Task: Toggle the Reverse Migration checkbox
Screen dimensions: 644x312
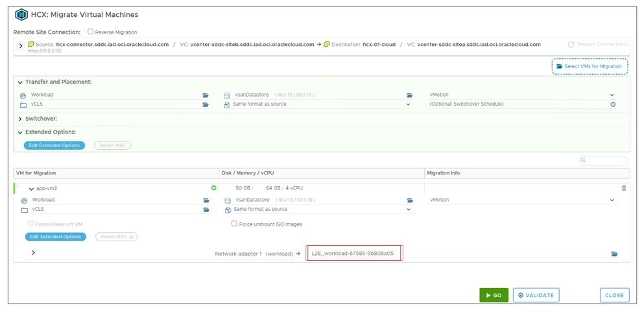Action: click(91, 32)
